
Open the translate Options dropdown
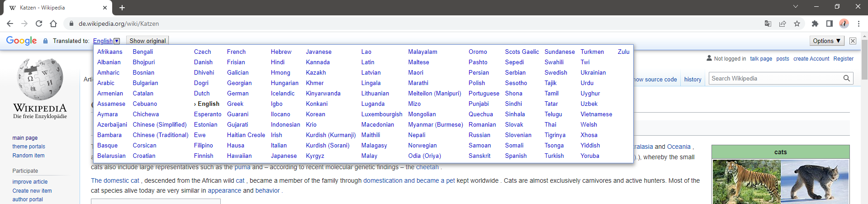(826, 41)
